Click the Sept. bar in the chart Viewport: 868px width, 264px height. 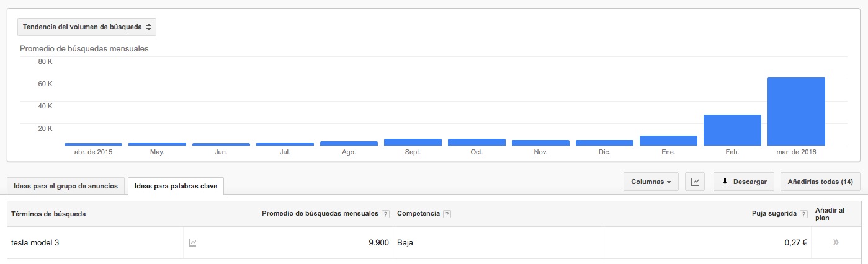click(x=413, y=143)
